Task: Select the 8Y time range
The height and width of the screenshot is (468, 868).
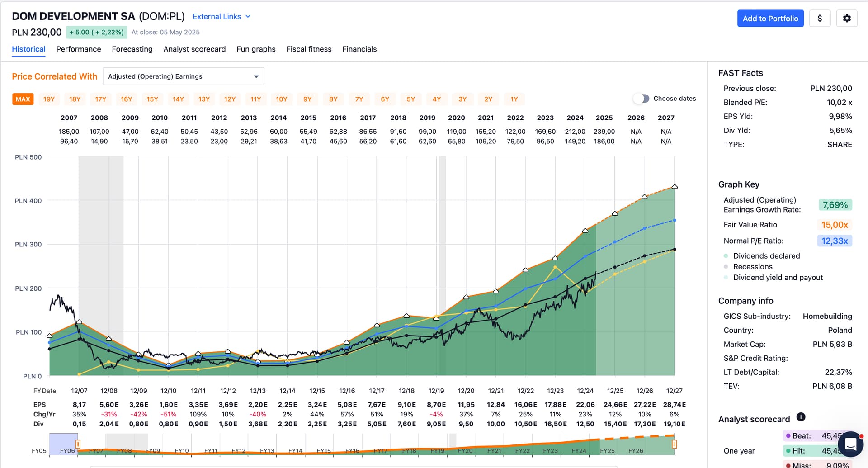Action: 333,99
